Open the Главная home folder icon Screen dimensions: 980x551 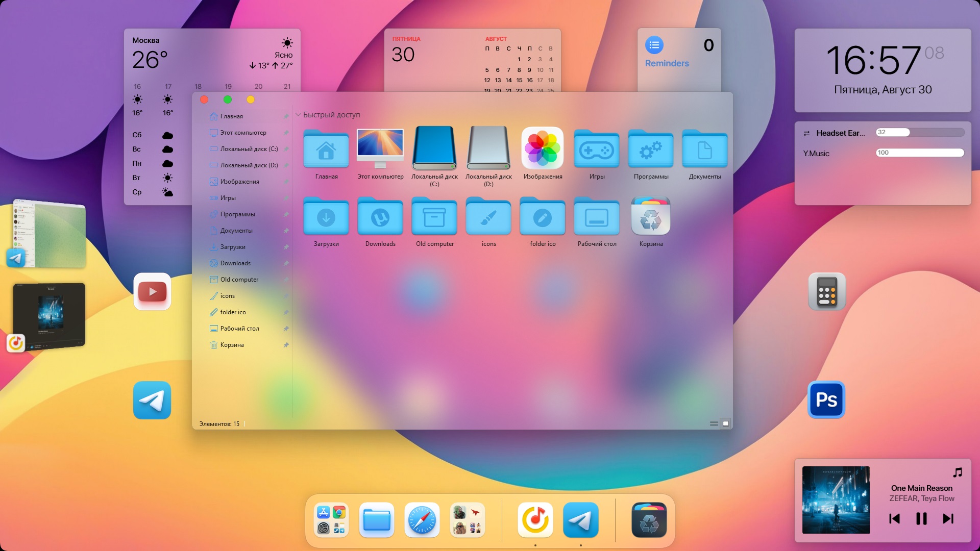click(x=326, y=148)
